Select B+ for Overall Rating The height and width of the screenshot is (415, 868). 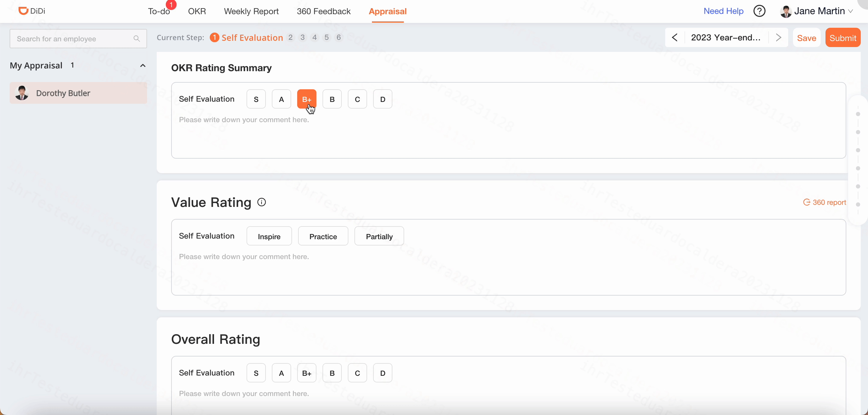[x=307, y=373]
